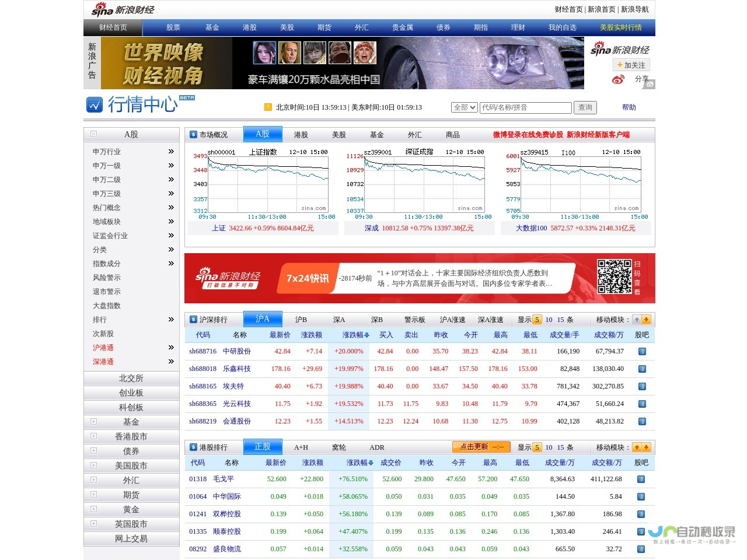The width and height of the screenshot is (747, 560).
Task: Click 市场概况 panel header icon
Action: (x=194, y=135)
